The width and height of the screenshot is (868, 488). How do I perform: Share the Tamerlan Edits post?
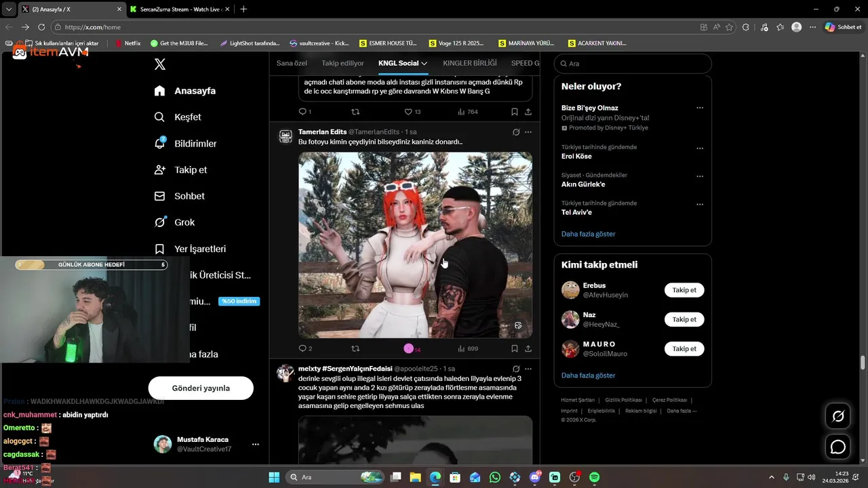[x=528, y=348]
